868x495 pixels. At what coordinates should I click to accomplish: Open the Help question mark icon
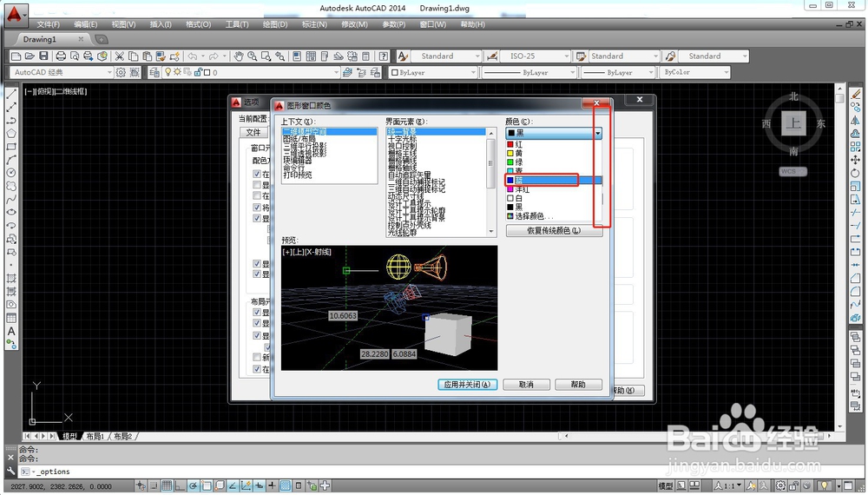point(384,56)
